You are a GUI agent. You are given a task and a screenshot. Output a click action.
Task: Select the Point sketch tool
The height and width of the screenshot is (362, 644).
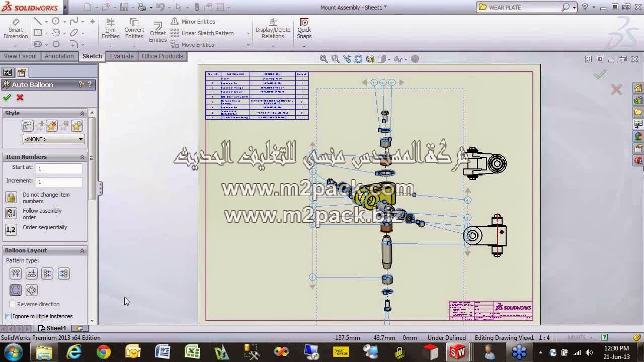[92, 21]
